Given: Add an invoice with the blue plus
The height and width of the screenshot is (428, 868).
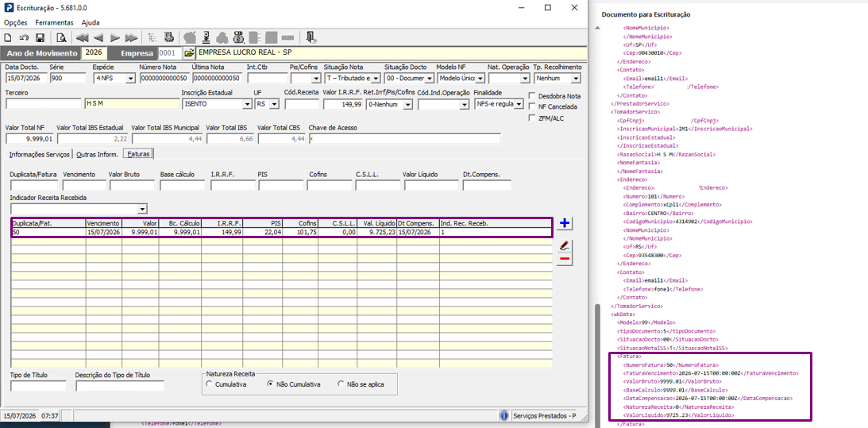Looking at the screenshot, I should 565,224.
